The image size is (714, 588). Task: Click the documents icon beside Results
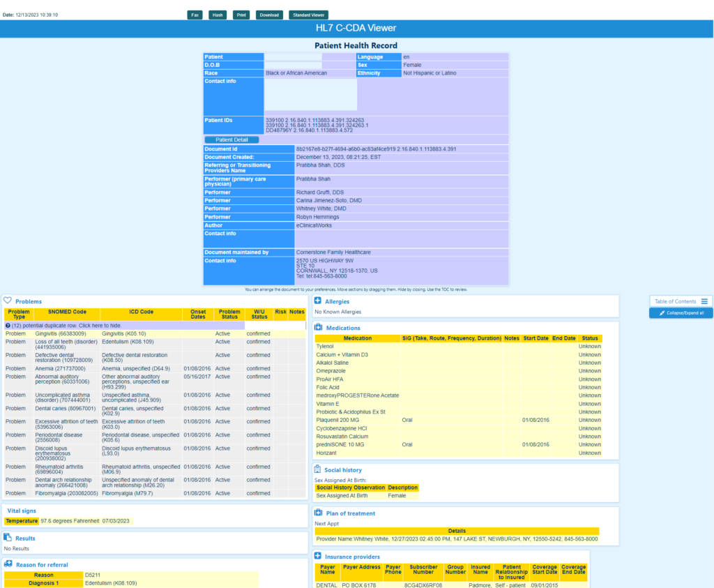(x=8, y=538)
